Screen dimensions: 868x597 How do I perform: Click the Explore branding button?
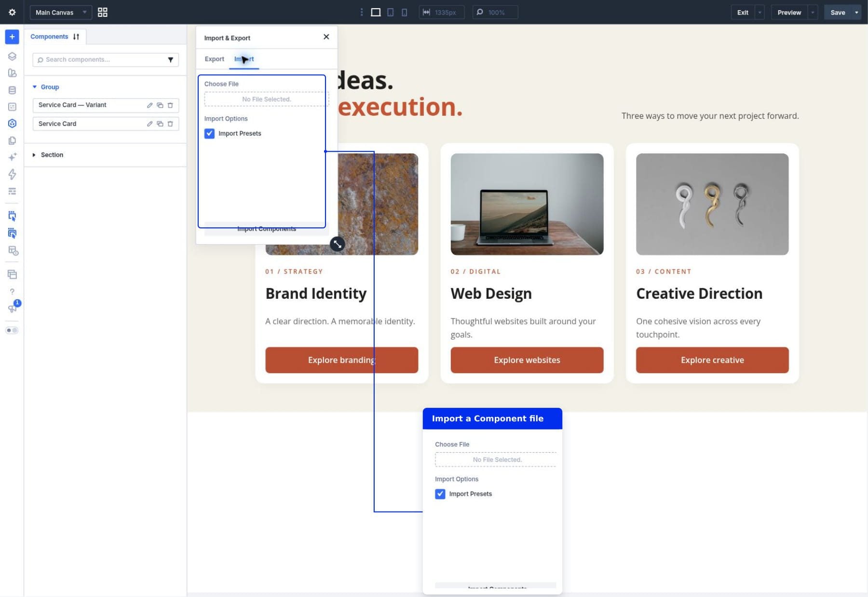tap(341, 360)
